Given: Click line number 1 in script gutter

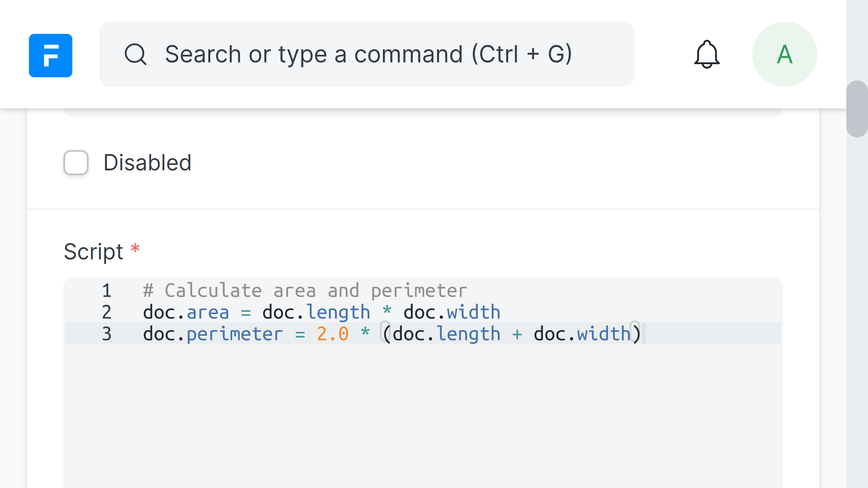Looking at the screenshot, I should 107,291.
